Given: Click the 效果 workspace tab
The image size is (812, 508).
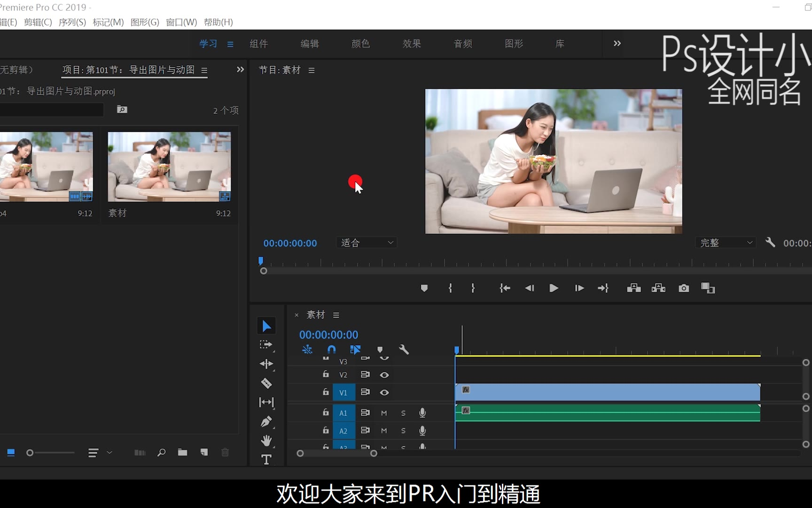Looking at the screenshot, I should [412, 44].
